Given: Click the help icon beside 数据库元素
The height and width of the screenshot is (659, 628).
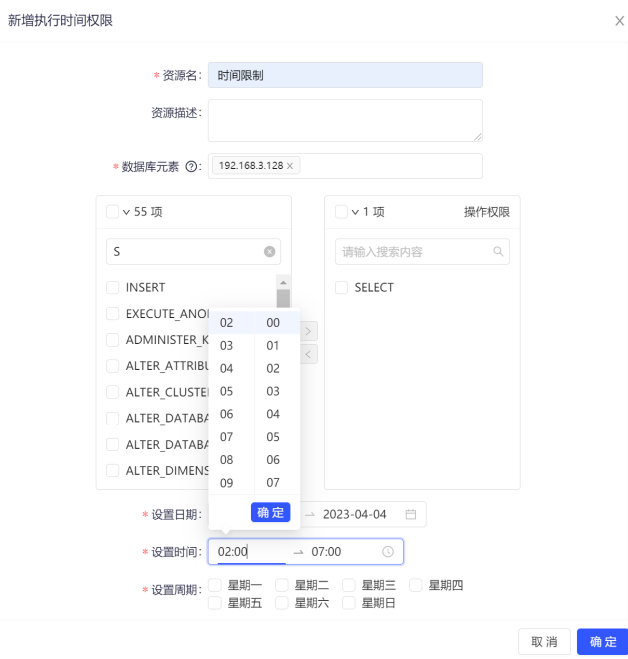Looking at the screenshot, I should tap(191, 167).
